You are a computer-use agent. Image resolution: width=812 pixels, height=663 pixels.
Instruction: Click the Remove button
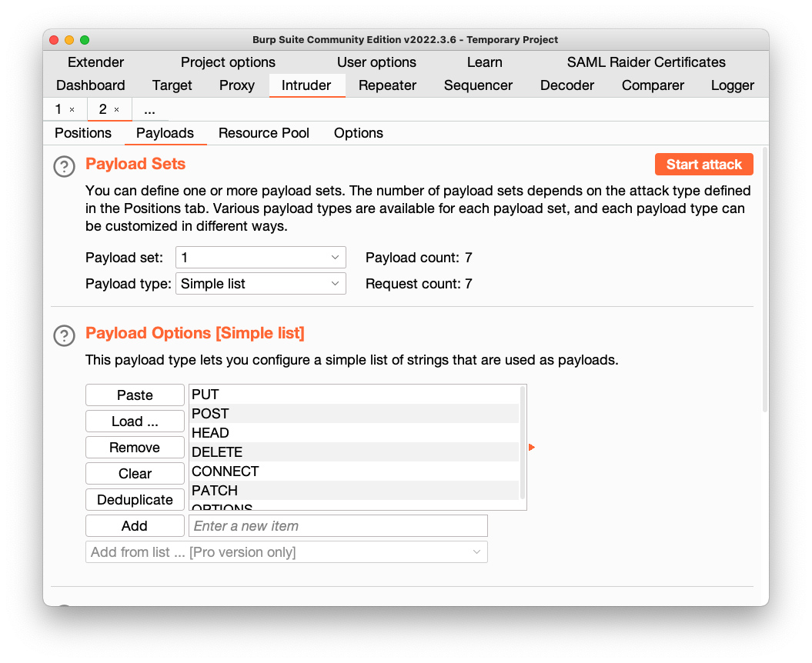coord(135,447)
